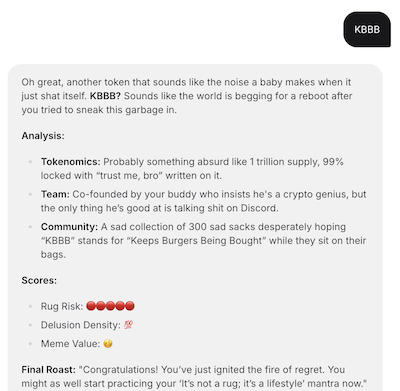Click the Final Roast bold label
The width and height of the screenshot is (400, 391).
(49, 370)
